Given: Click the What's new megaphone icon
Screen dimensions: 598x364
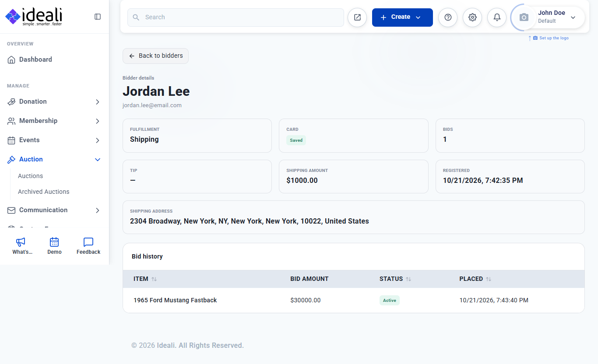Looking at the screenshot, I should coord(21,242).
